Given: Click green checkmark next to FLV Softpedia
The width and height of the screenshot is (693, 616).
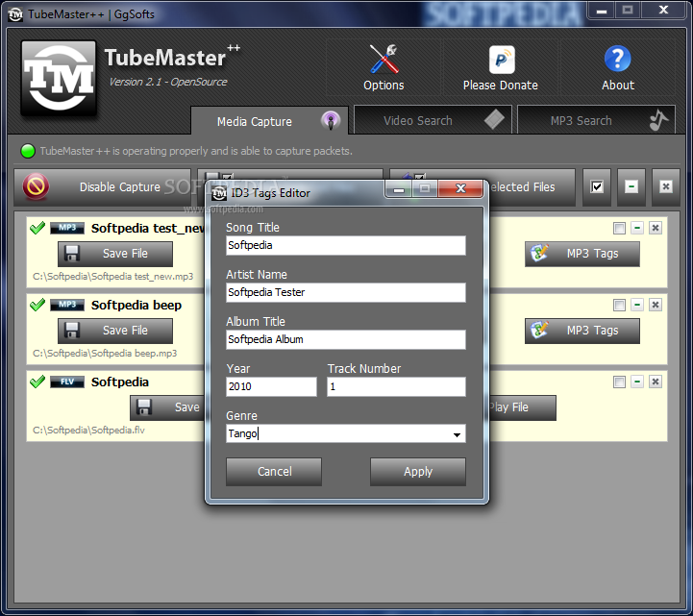Looking at the screenshot, I should [37, 382].
